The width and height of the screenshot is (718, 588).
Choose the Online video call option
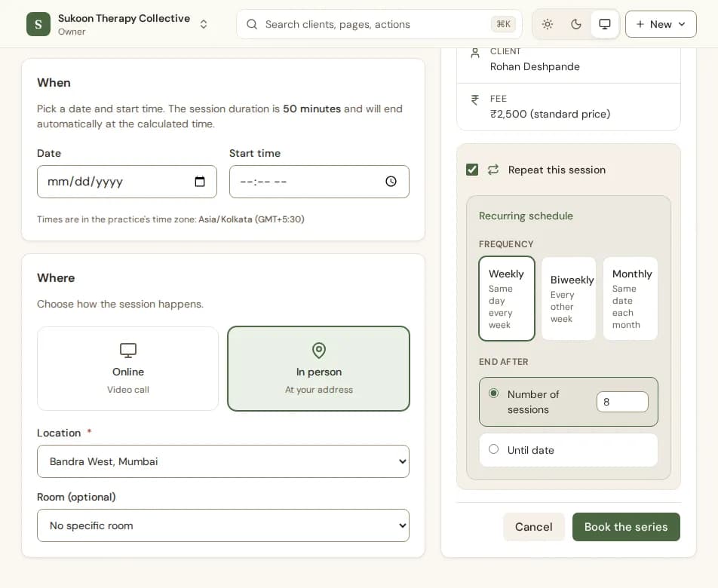coord(127,369)
